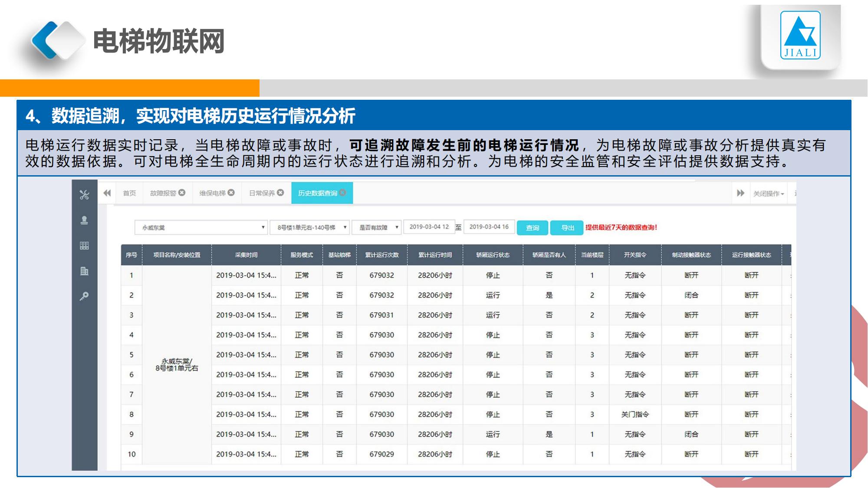
Task: Click the double left arrow tab scroller
Action: [x=107, y=193]
